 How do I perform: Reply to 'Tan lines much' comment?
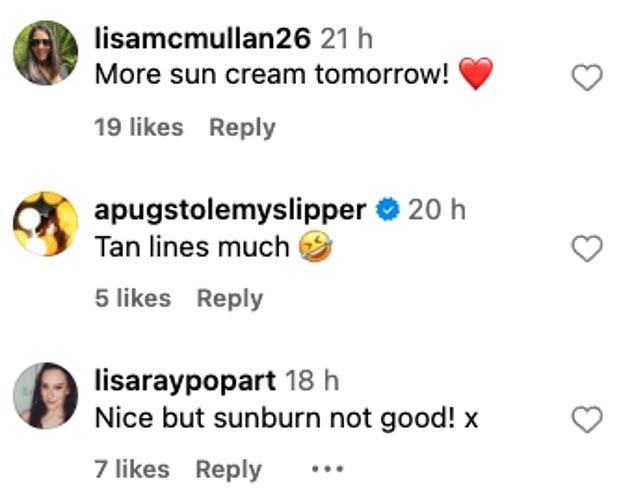point(230,299)
